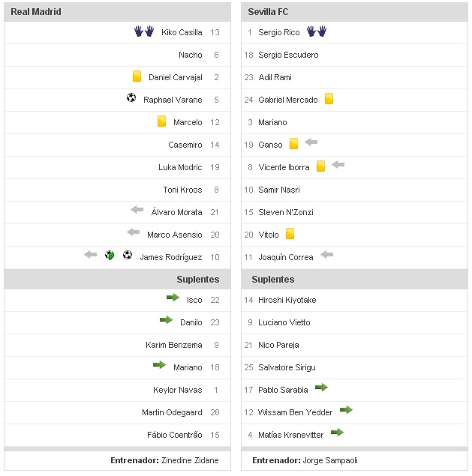
Task: Select the Sevilla FC team header
Action: (268, 12)
